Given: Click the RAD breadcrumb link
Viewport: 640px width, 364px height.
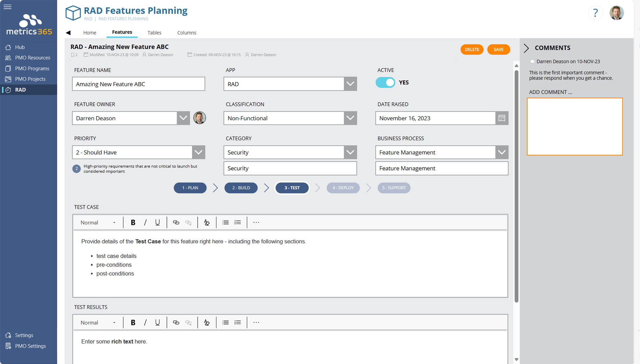Looking at the screenshot, I should coord(88,19).
